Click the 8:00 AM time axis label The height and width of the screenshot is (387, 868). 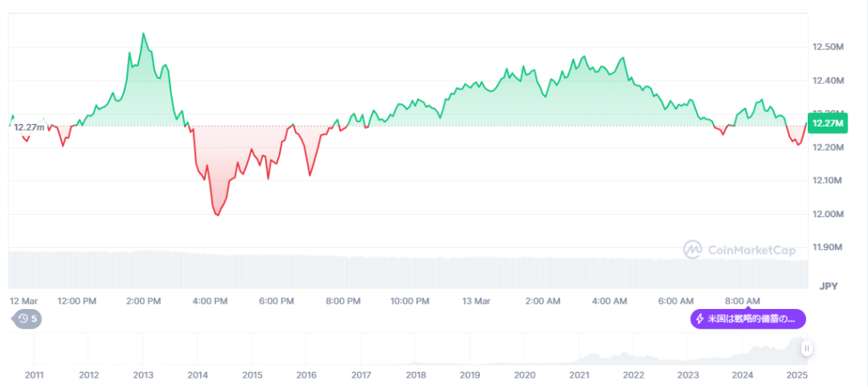pos(743,300)
